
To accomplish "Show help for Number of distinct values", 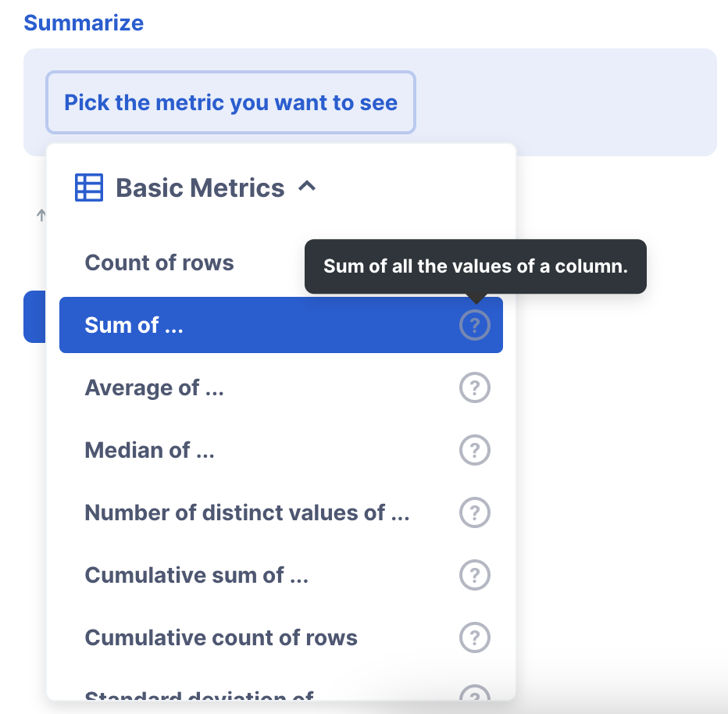I will [474, 512].
